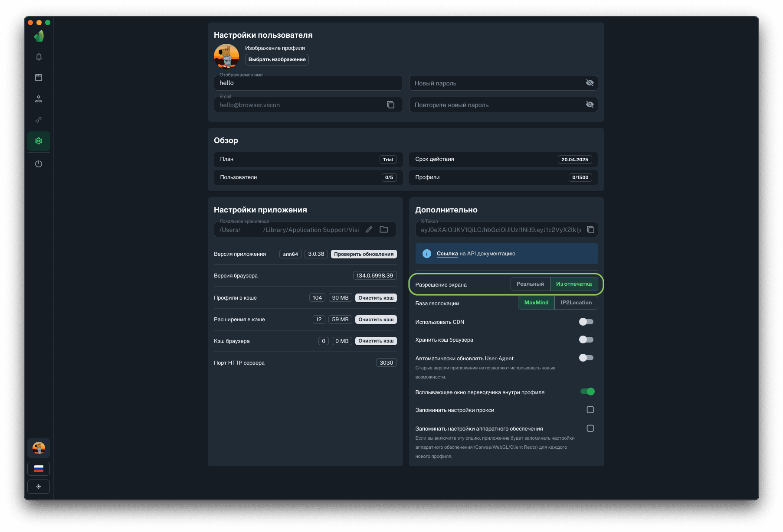Enable the Использовать CDN toggle

586,322
